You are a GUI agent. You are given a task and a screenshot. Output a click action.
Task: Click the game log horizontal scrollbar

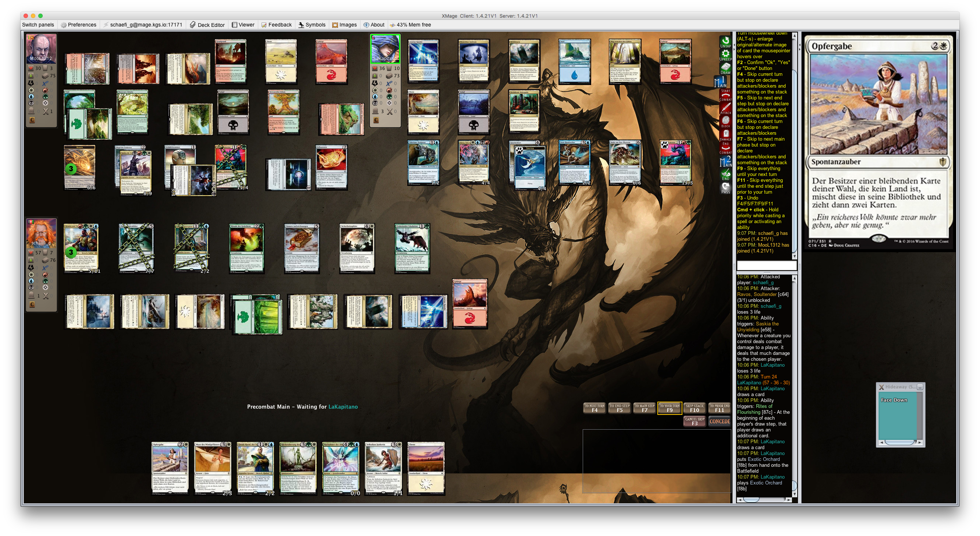pyautogui.click(x=764, y=500)
